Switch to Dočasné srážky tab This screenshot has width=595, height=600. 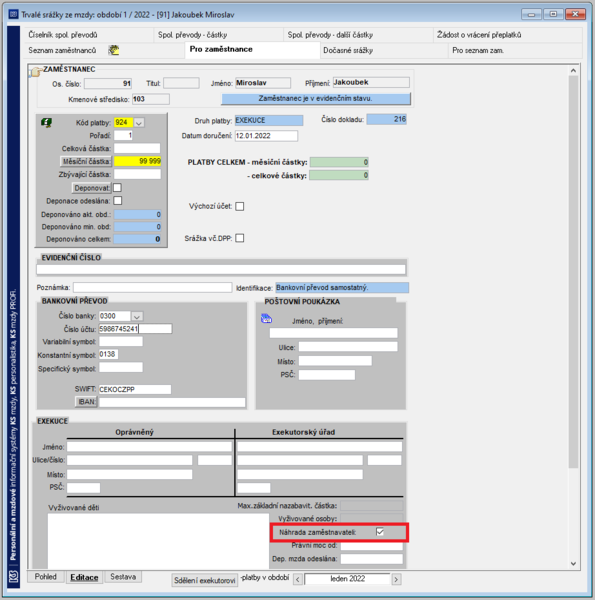(x=348, y=51)
